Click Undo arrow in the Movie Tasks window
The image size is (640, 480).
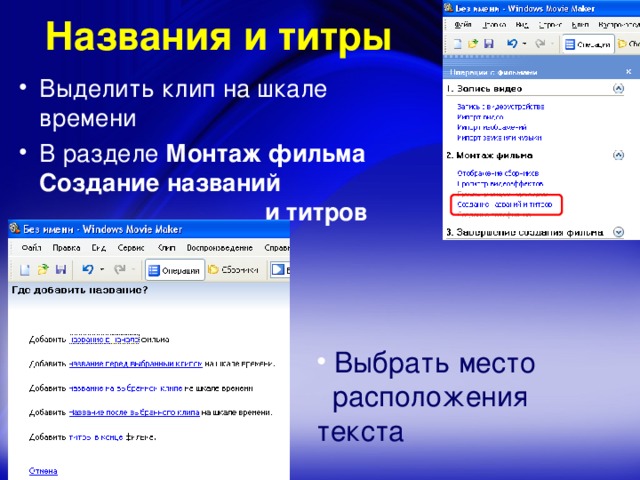coord(512,43)
